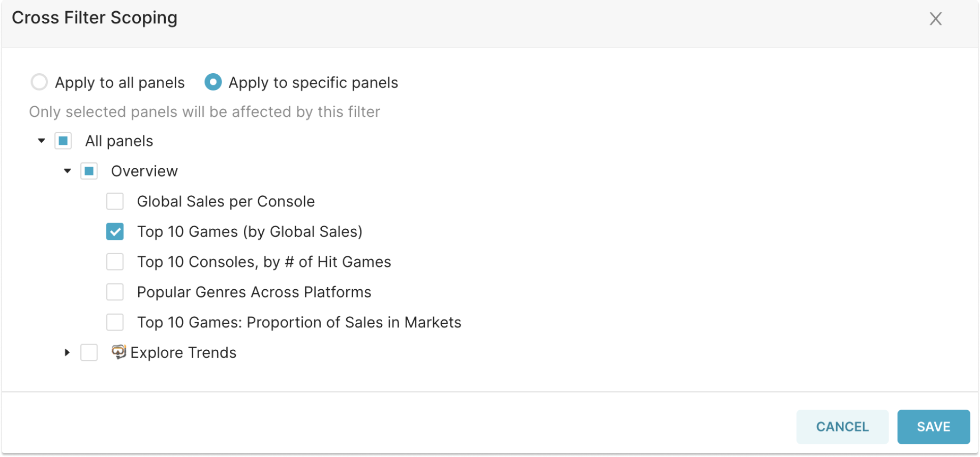Check Top 10 Consoles by Hit Games
Viewport: 980px width, 457px height.
point(115,262)
